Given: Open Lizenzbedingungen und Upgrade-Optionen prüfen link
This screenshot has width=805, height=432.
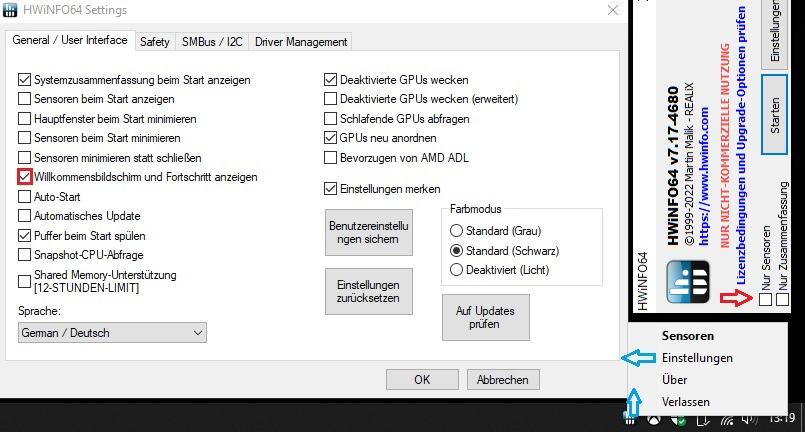Looking at the screenshot, I should click(741, 145).
